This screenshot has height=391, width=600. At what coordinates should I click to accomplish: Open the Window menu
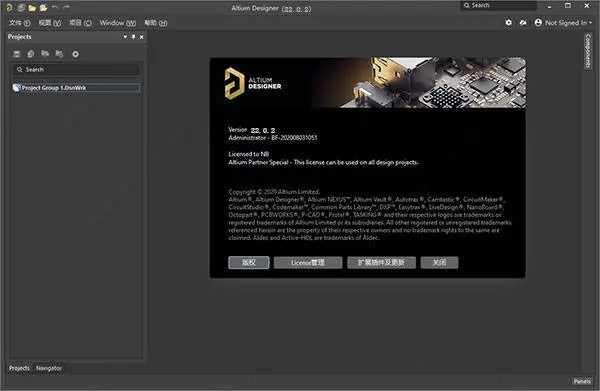click(117, 23)
